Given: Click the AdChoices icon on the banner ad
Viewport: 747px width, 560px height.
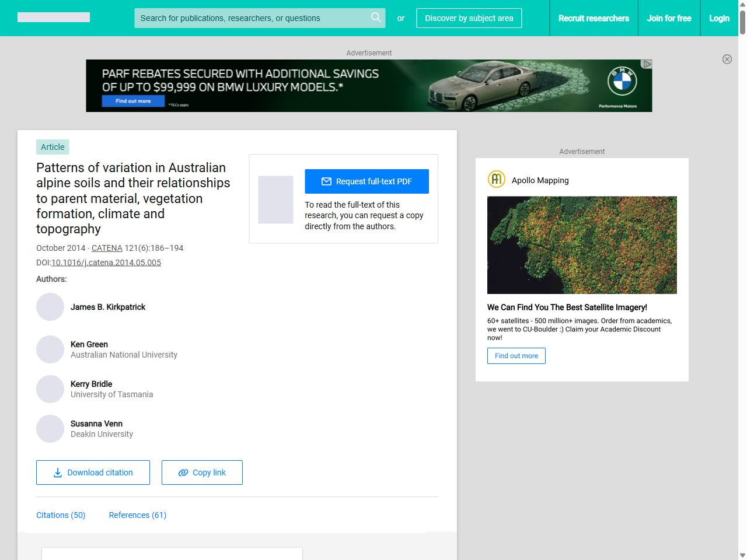Looking at the screenshot, I should pyautogui.click(x=647, y=64).
